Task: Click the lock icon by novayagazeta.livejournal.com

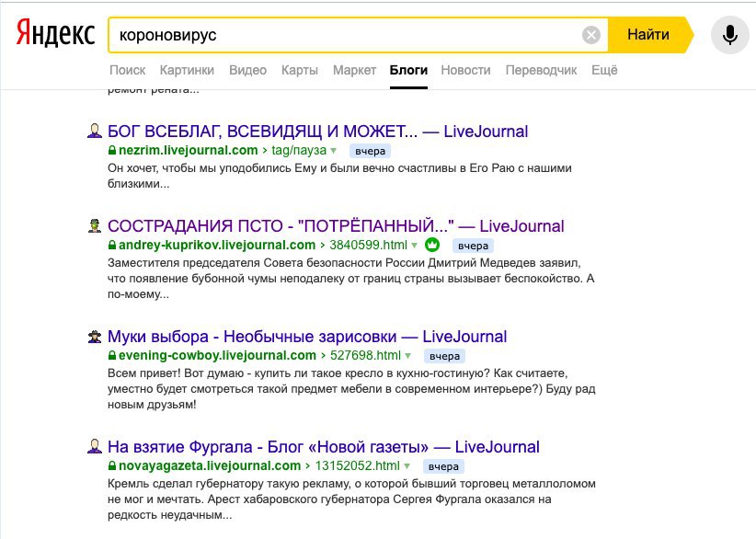Action: tap(112, 465)
